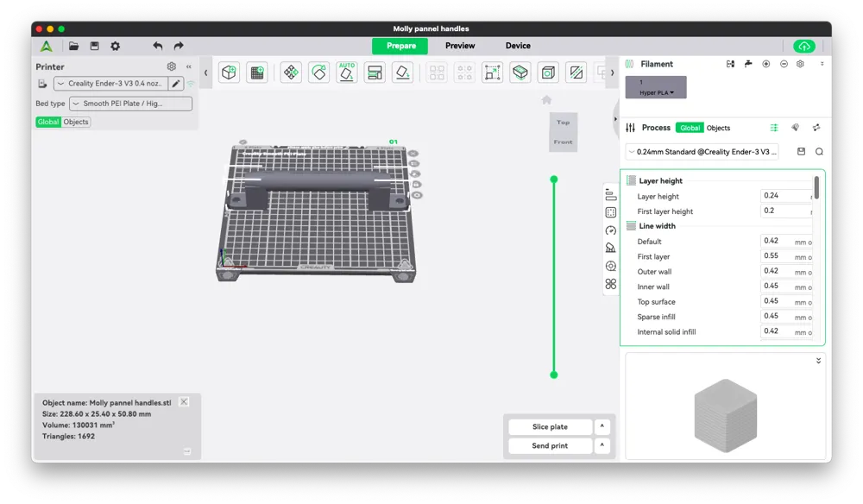863x504 pixels.
Task: Select the Rotate tool
Action: [318, 72]
